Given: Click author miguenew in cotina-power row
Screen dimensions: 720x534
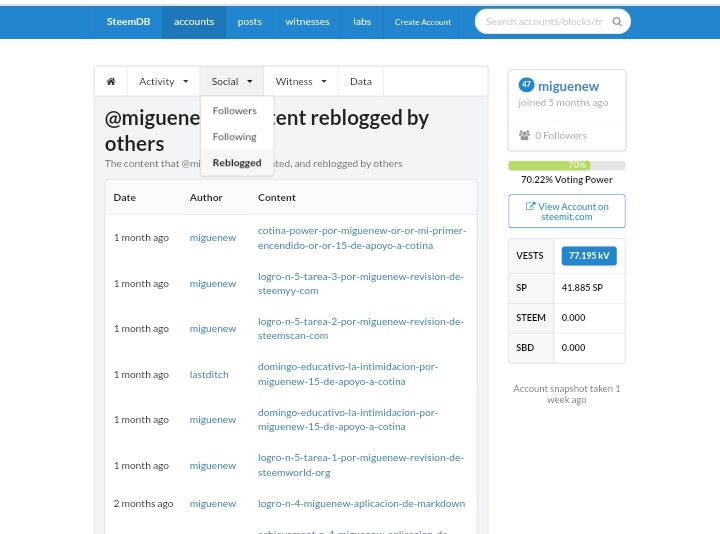Looking at the screenshot, I should point(213,238).
